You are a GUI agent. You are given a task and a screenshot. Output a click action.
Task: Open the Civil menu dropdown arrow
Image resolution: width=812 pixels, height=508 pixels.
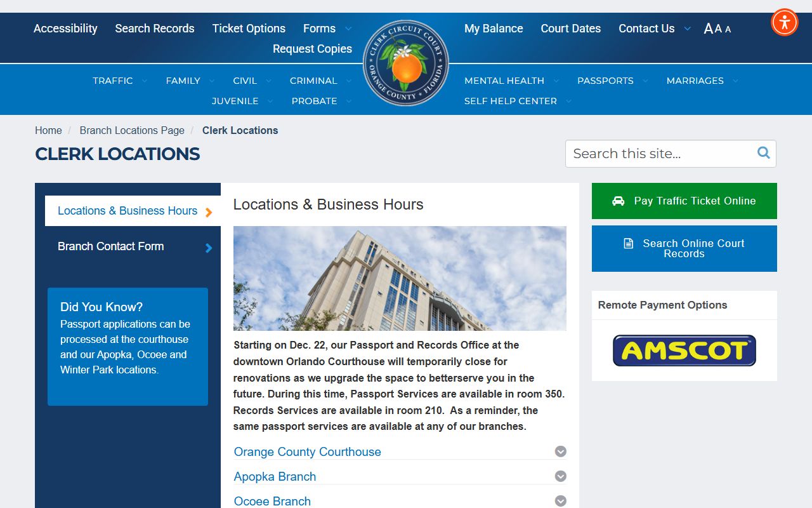[268, 81]
